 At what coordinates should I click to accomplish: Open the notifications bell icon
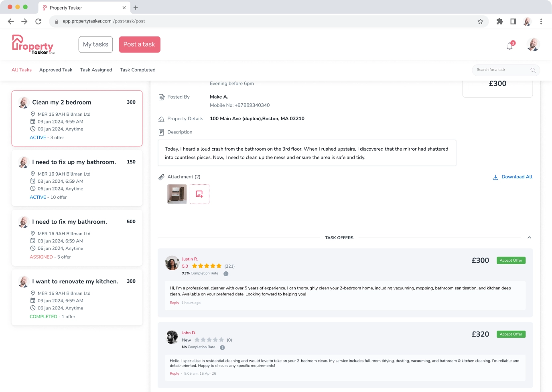coord(510,46)
